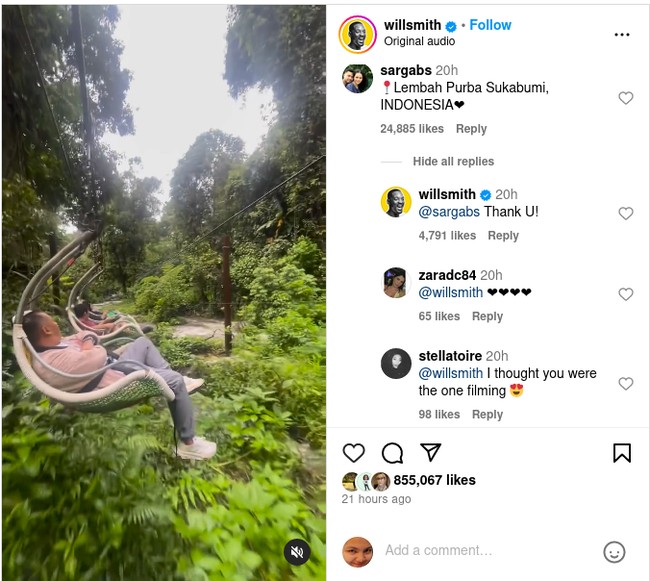Viewport: 650px width, 581px height.
Task: View the 855,067 likes list
Action: [434, 480]
